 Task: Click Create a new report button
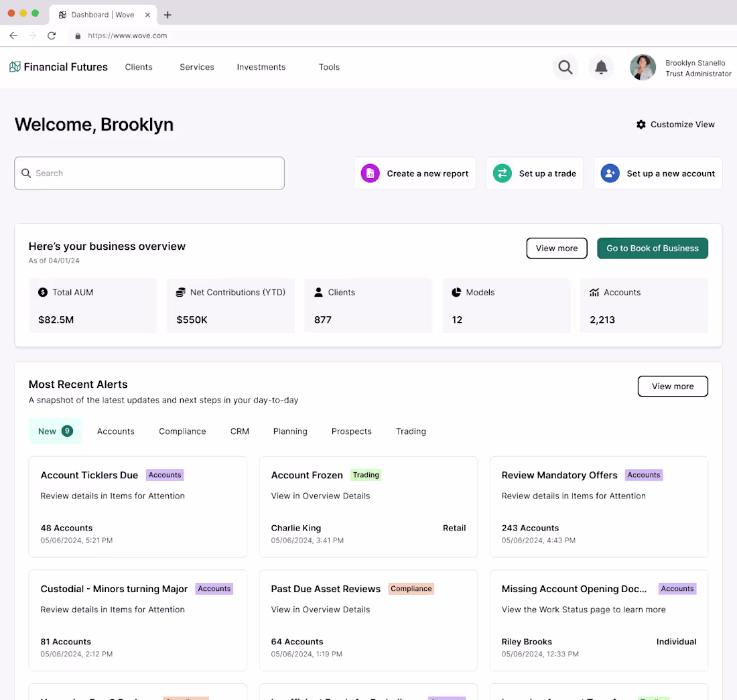tap(415, 173)
